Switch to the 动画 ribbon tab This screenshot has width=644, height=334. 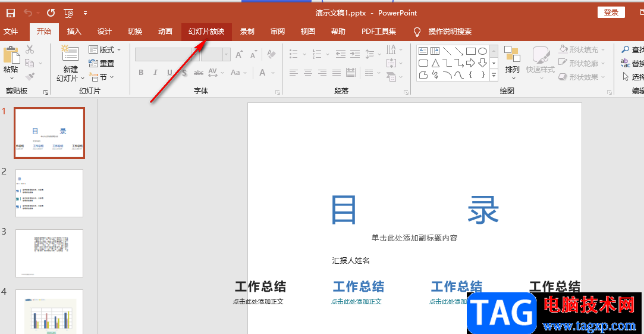pyautogui.click(x=165, y=32)
